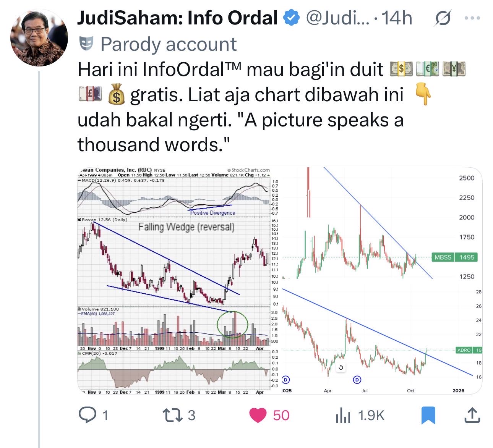
Task: Click the blue verified badge
Action: point(291,18)
